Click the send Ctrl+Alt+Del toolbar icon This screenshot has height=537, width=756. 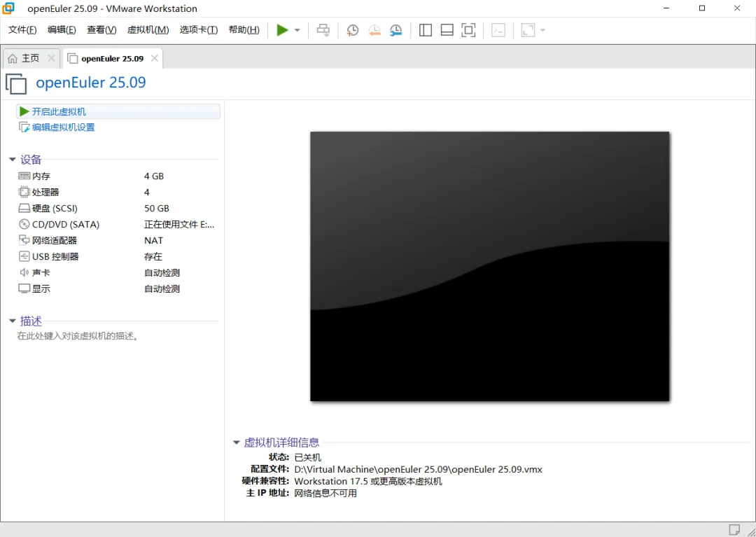pyautogui.click(x=323, y=30)
